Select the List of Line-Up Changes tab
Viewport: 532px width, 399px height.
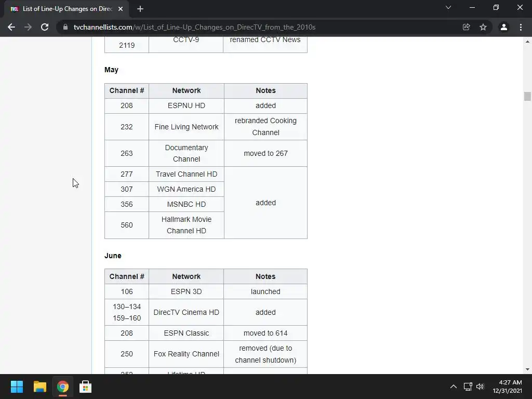click(x=66, y=9)
